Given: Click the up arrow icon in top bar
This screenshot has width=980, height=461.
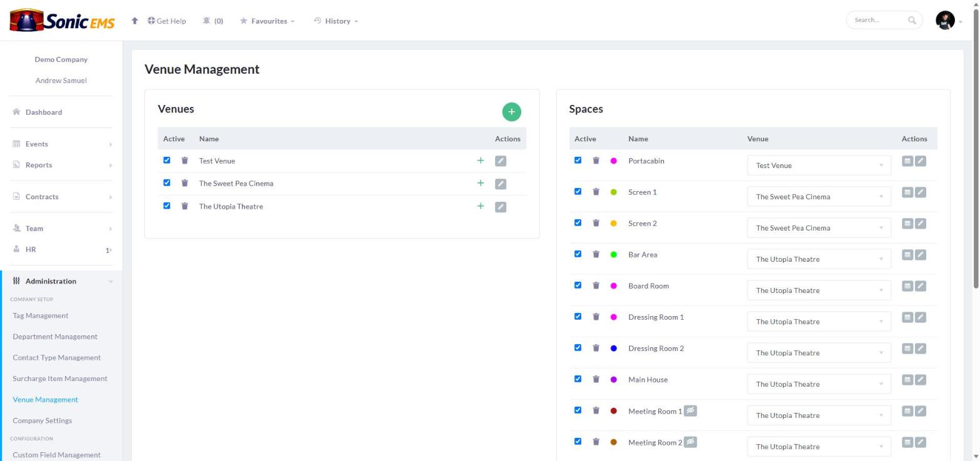Looking at the screenshot, I should [134, 21].
